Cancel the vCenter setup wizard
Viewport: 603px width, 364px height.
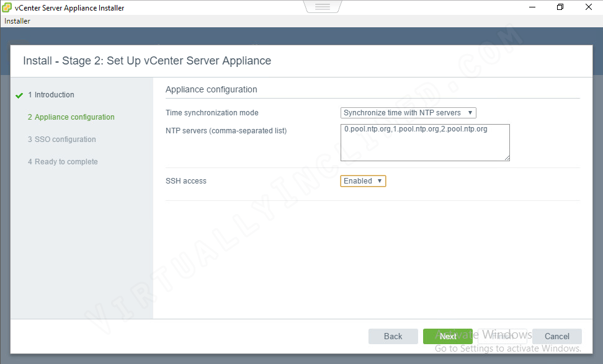[x=557, y=336]
